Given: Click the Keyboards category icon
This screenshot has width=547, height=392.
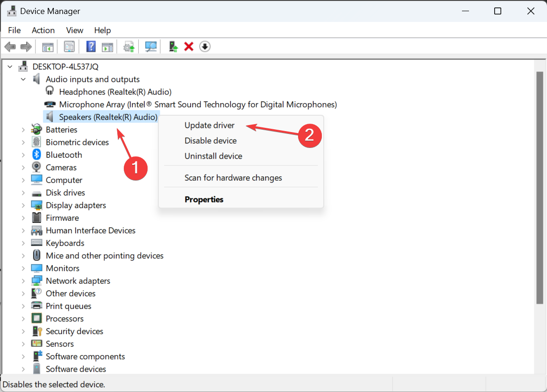Looking at the screenshot, I should click(x=36, y=243).
